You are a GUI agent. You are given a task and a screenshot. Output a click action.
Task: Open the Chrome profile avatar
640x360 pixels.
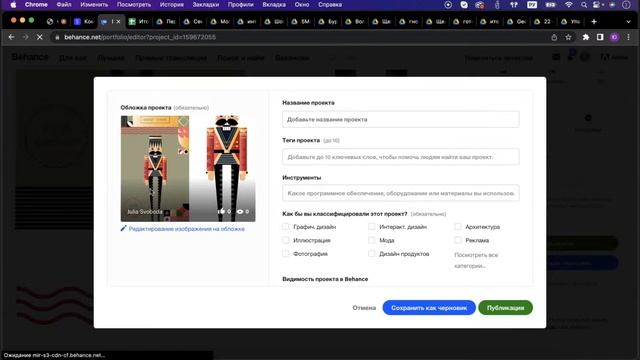click(614, 37)
